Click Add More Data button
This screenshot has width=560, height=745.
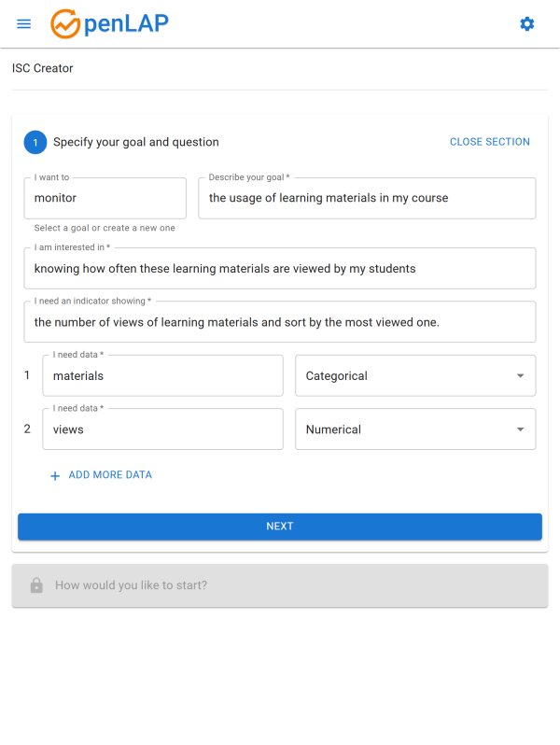(x=109, y=475)
